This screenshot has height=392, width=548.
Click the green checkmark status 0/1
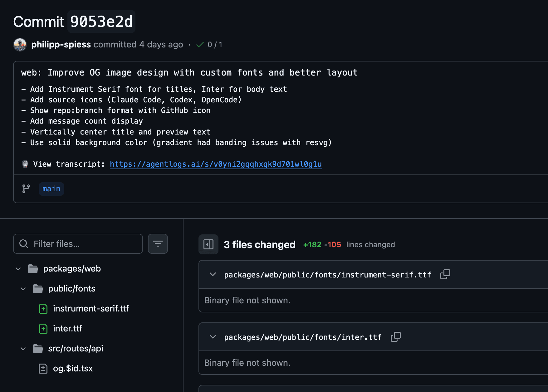click(x=209, y=44)
